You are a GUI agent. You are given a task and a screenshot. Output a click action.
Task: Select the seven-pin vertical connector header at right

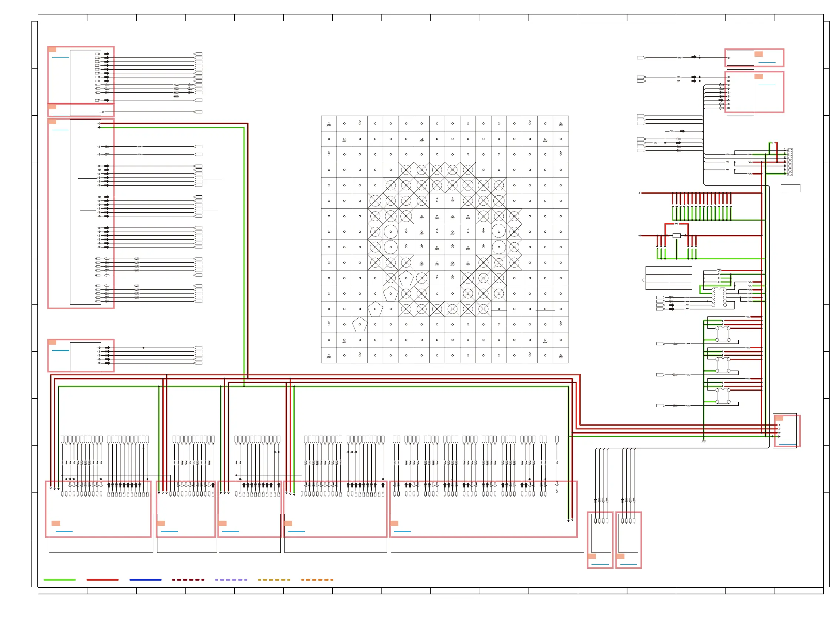tap(790, 162)
